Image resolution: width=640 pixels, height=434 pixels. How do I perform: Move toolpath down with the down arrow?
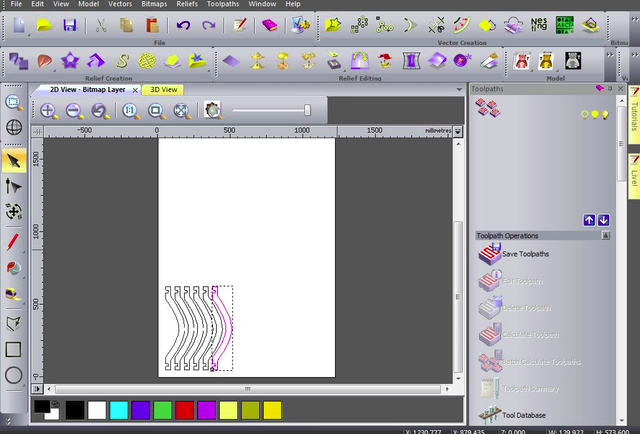pos(603,220)
